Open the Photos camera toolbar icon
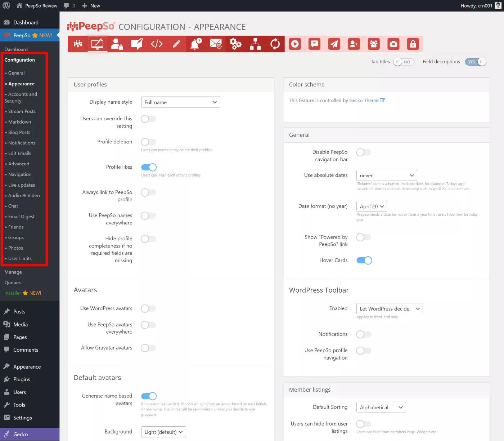This screenshot has height=441, width=504. point(393,44)
